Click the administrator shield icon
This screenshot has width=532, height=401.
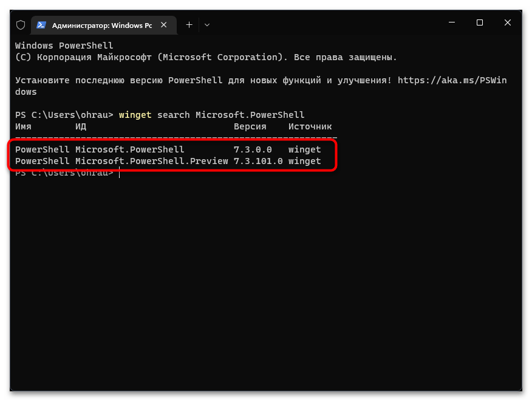point(20,25)
